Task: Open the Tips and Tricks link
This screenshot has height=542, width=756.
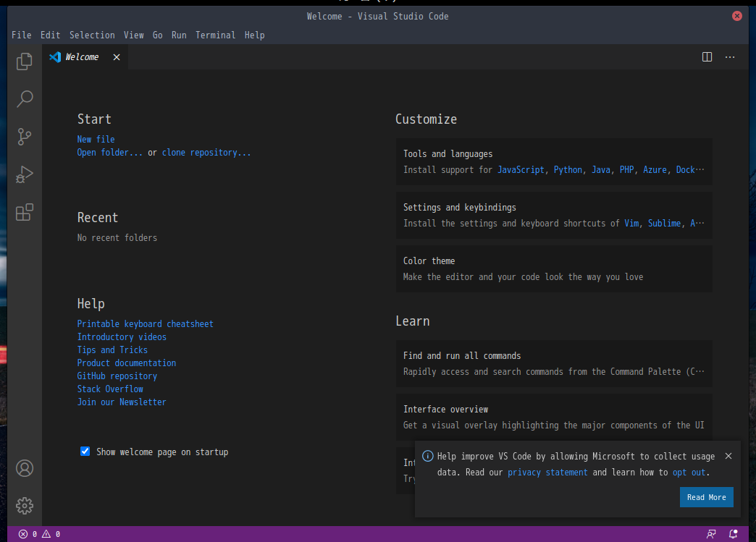Action: [112, 350]
